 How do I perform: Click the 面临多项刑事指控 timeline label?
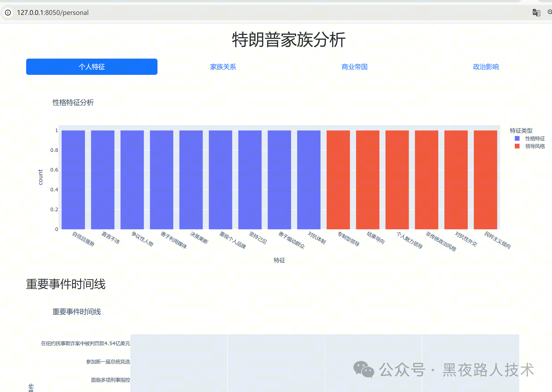click(x=110, y=380)
